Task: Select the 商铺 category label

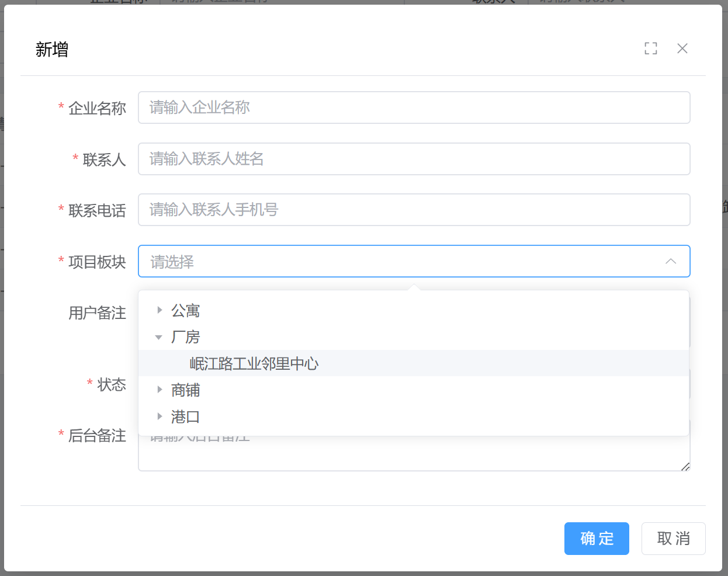Action: (x=186, y=390)
